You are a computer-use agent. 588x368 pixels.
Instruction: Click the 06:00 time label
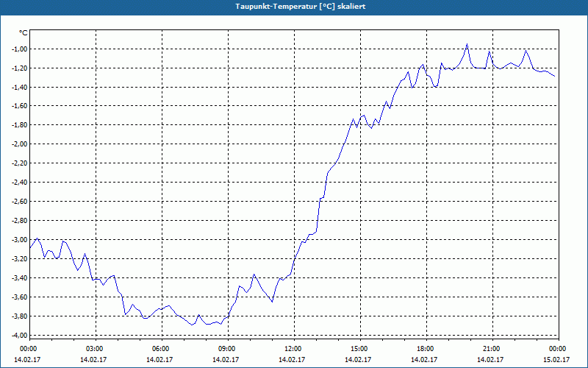tap(159, 349)
